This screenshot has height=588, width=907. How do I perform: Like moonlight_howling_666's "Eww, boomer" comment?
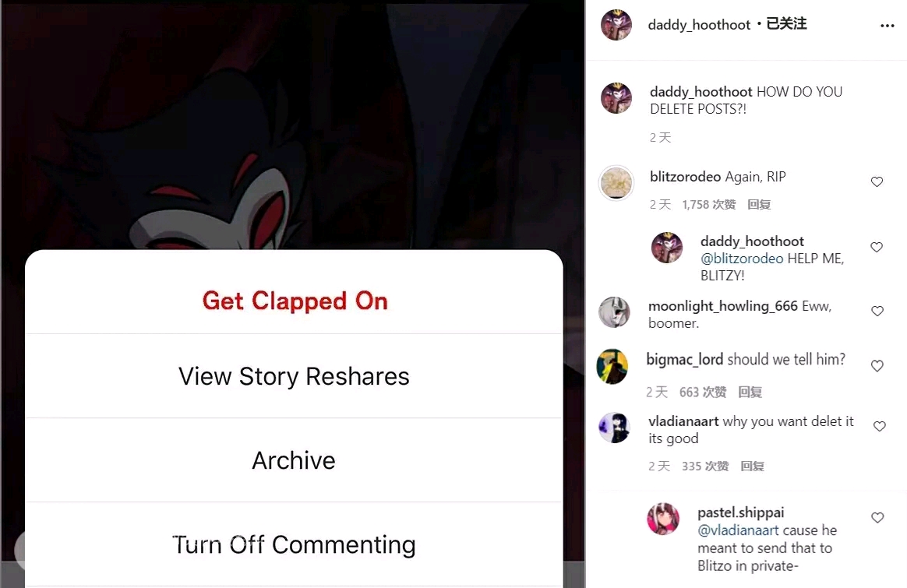877,311
